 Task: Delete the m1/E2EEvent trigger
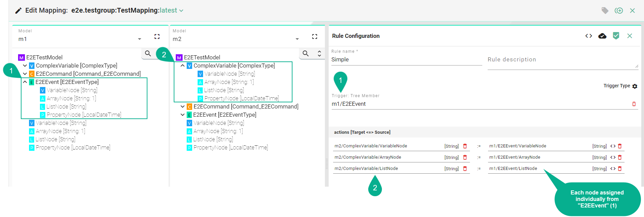[634, 104]
